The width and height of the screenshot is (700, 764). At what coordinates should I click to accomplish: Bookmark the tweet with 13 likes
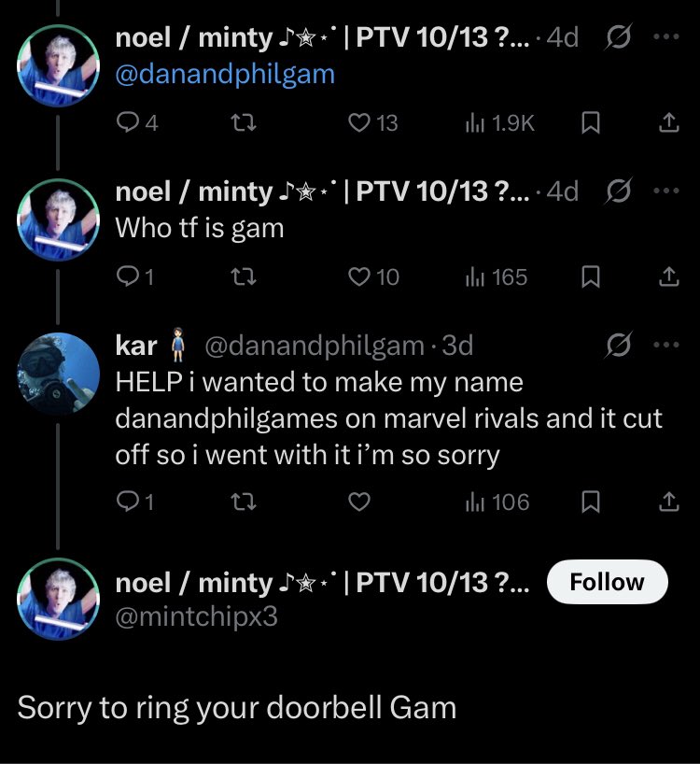590,123
